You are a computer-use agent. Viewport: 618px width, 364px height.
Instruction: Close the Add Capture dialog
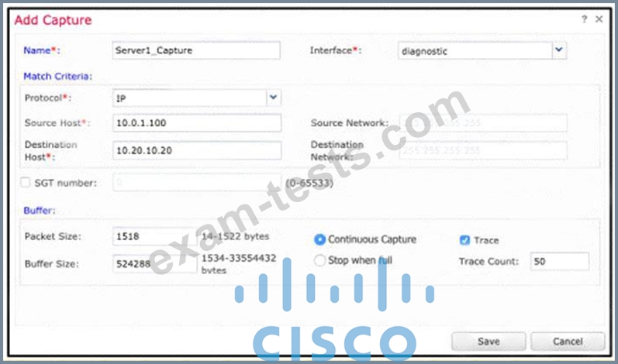click(x=599, y=19)
